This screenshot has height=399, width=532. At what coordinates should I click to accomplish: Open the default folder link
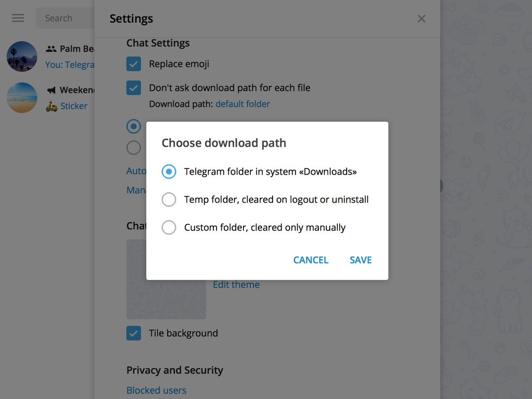pyautogui.click(x=243, y=104)
